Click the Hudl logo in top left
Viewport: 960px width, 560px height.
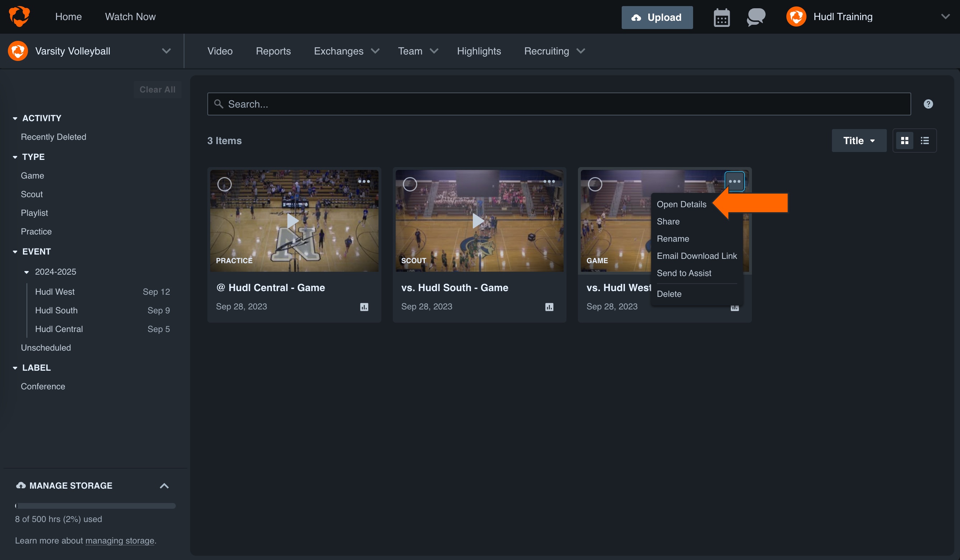19,16
